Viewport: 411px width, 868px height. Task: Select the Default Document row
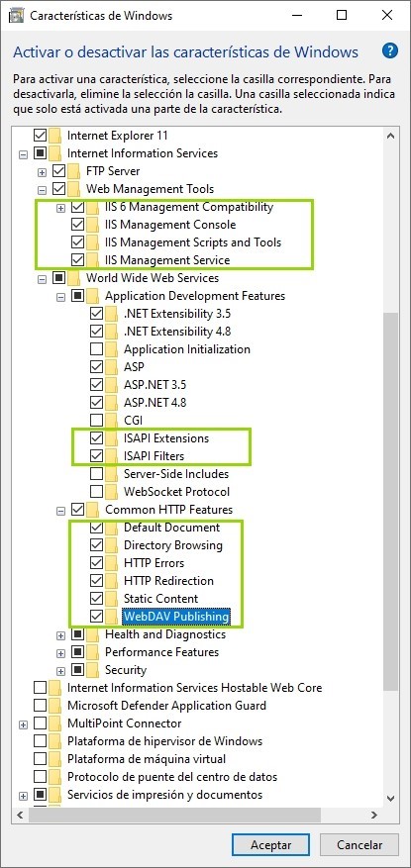coord(171,527)
